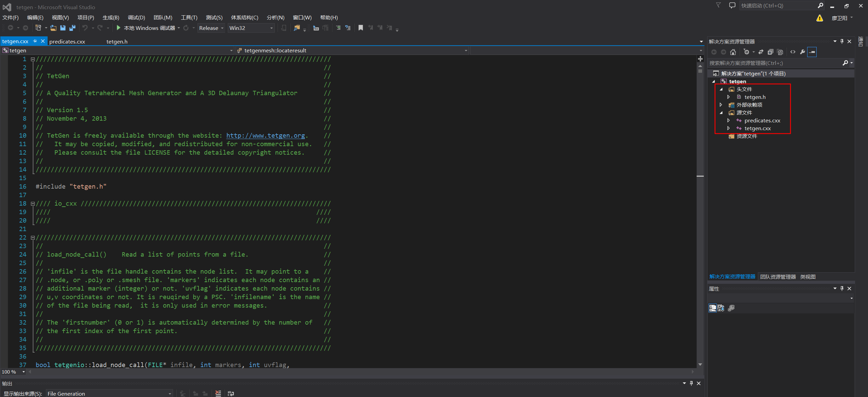Expand the 外部依赖项 node

721,105
